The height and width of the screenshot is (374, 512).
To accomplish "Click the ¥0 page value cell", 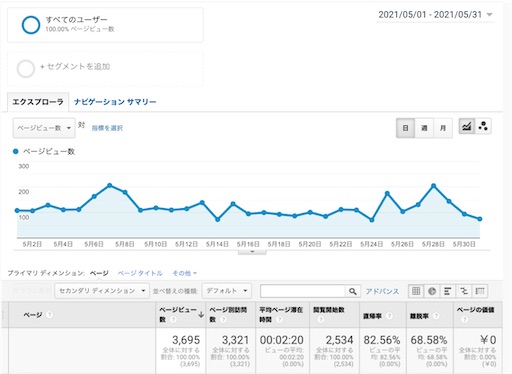I will pos(488,340).
